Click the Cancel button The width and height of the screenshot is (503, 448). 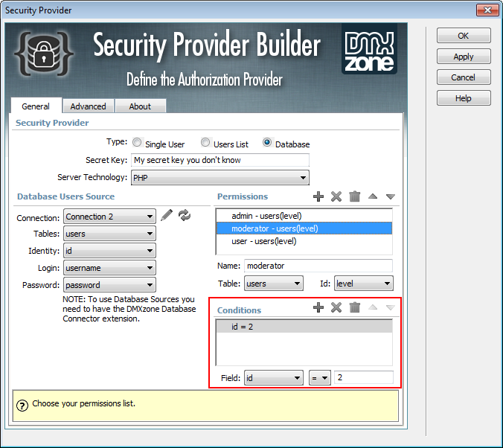[x=464, y=77]
